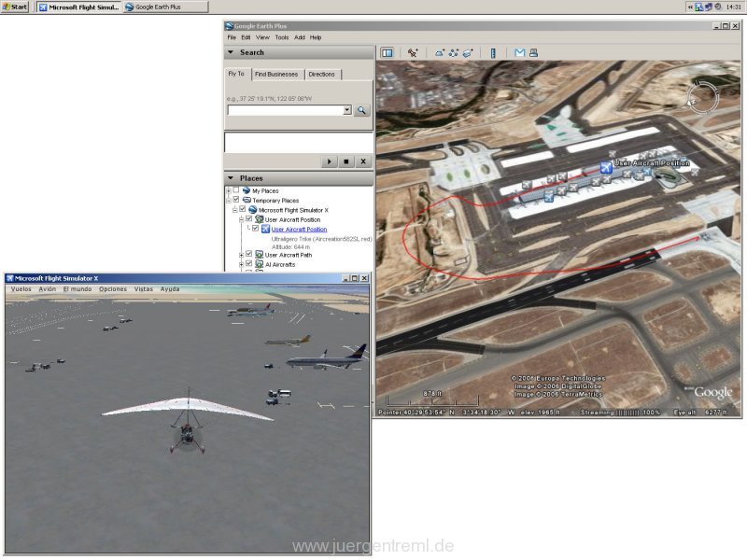747x560 pixels.
Task: Expand the My Places tree node
Action: tap(228, 190)
